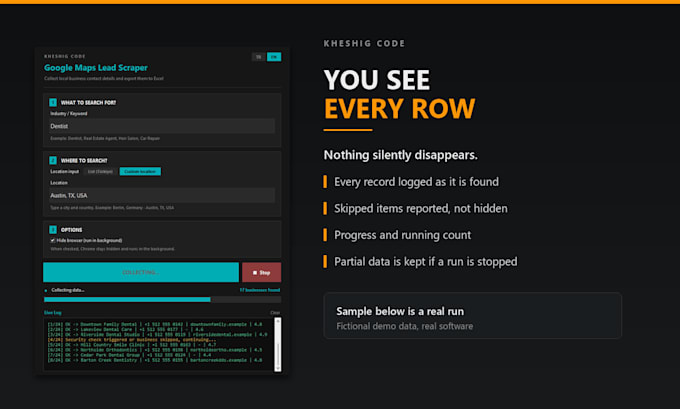Click the Lakeview Dental Care log row
680x409 pixels.
coord(126,330)
